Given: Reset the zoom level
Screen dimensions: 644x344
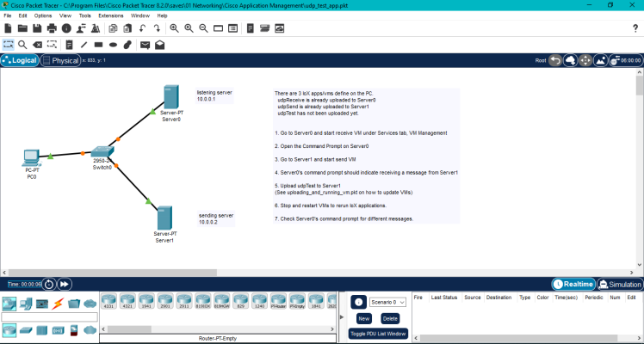Looking at the screenshot, I should (x=189, y=28).
